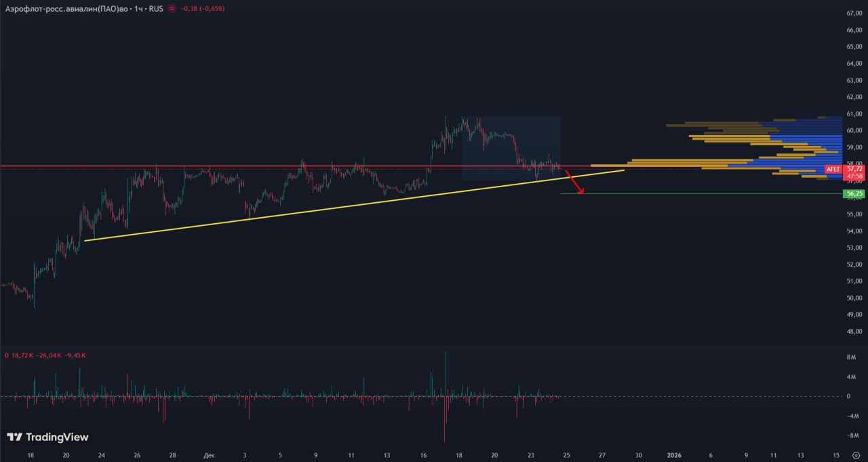Click the 61,00 level on price scale
This screenshot has height=462, width=868.
coord(854,114)
